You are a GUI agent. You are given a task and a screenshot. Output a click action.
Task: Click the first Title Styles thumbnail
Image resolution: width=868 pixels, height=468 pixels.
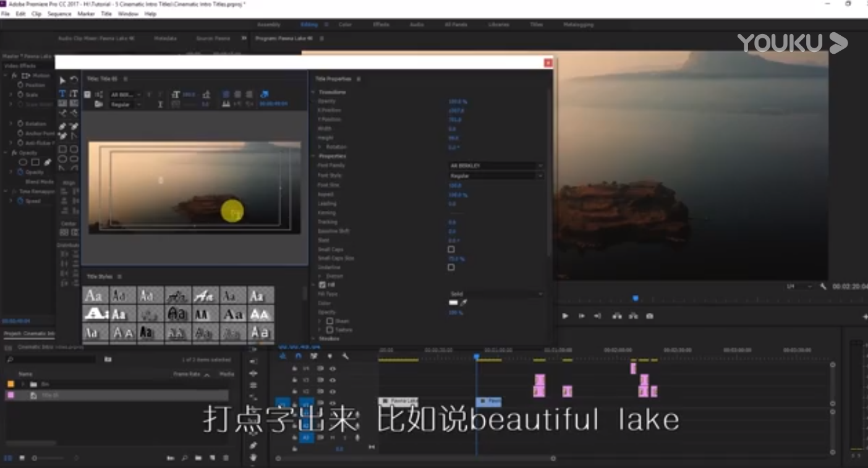coord(95,296)
